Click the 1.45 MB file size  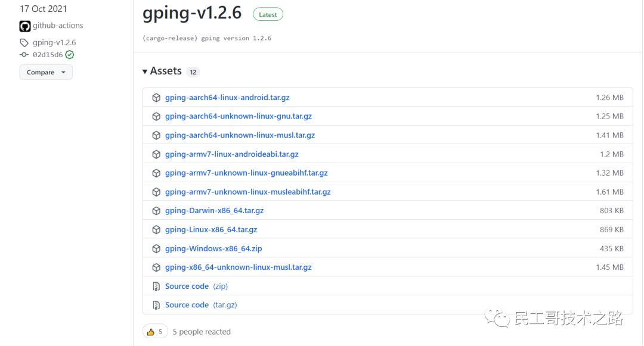[x=609, y=267]
